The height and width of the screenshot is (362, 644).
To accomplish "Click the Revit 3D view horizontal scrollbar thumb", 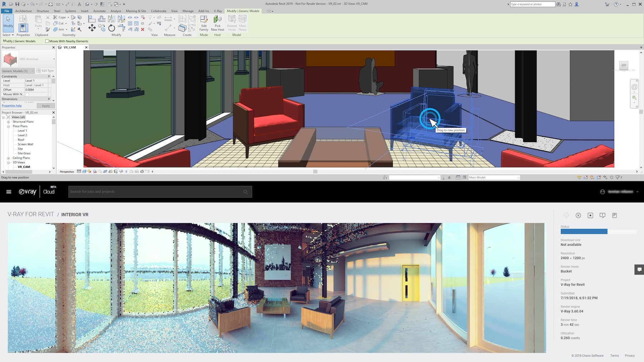I will pos(315,172).
